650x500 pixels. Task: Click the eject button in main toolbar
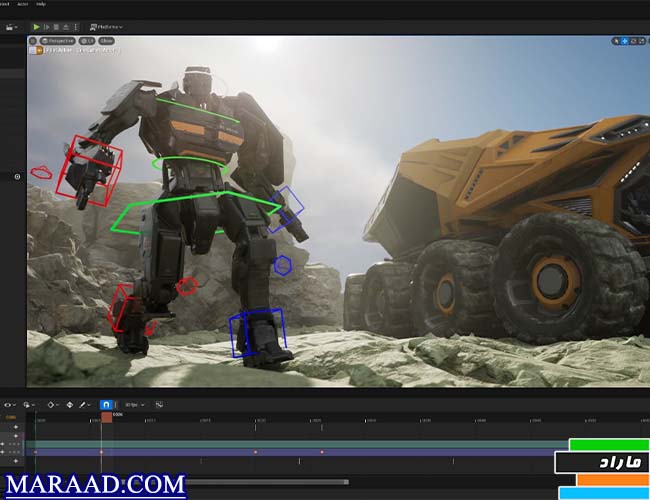click(x=65, y=27)
